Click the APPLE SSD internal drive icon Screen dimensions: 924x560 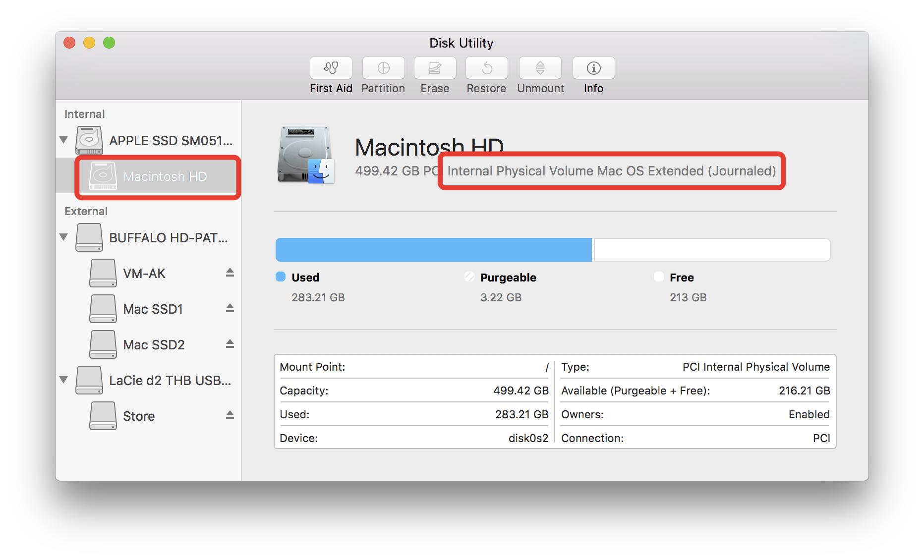coord(89,140)
